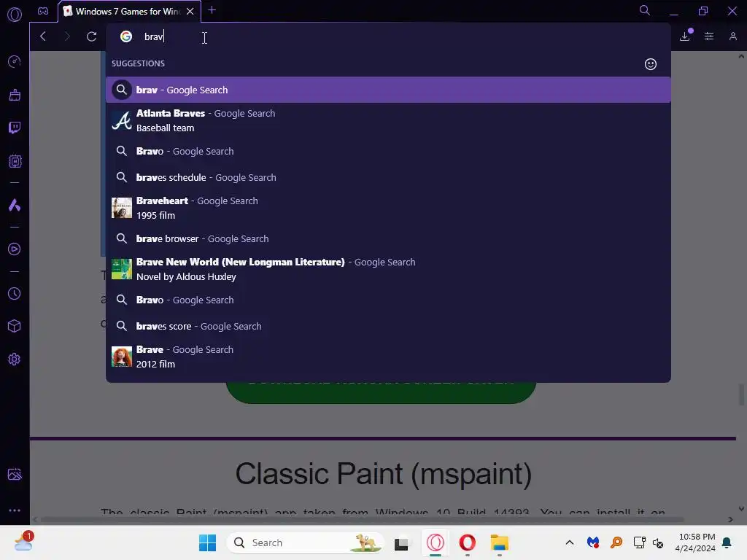Open the Opera GX menu logo
The height and width of the screenshot is (560, 747).
[15, 15]
